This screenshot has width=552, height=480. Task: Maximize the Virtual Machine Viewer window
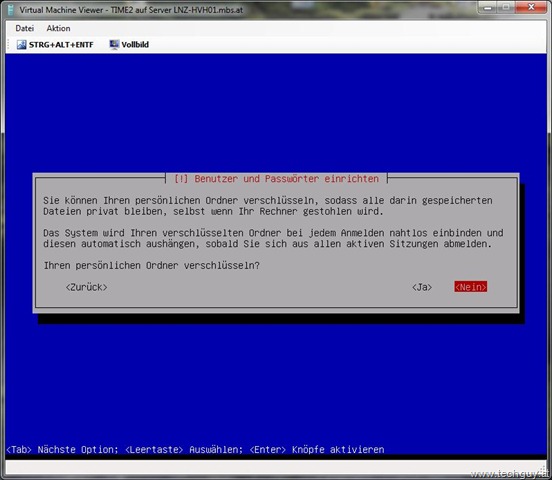pyautogui.click(x=506, y=7)
